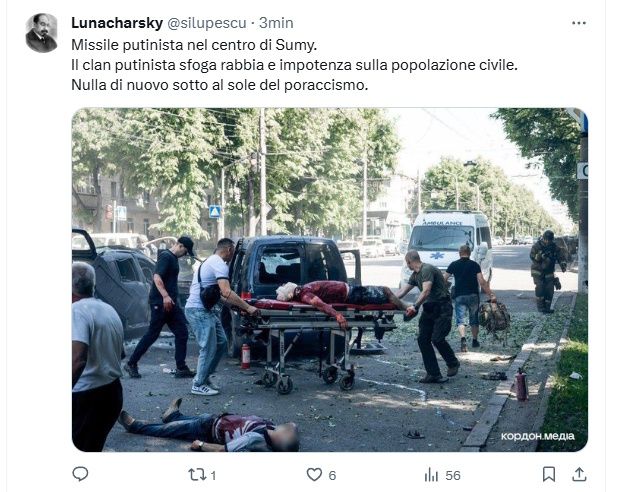Enlarge the attached street photo
617x492 pixels.
(330, 279)
